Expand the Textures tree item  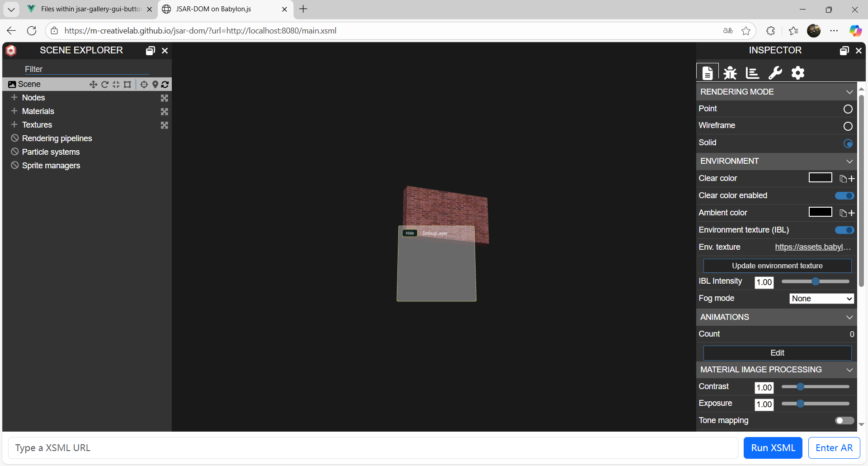point(14,125)
